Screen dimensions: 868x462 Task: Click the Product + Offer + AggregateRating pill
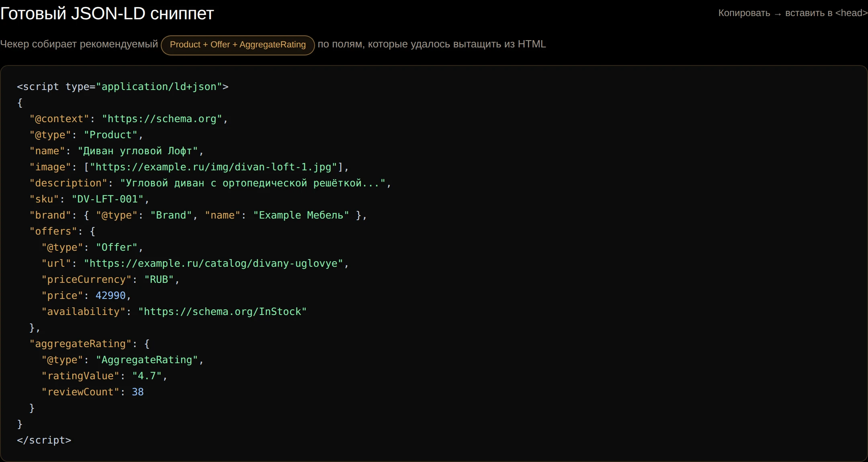[x=237, y=45]
